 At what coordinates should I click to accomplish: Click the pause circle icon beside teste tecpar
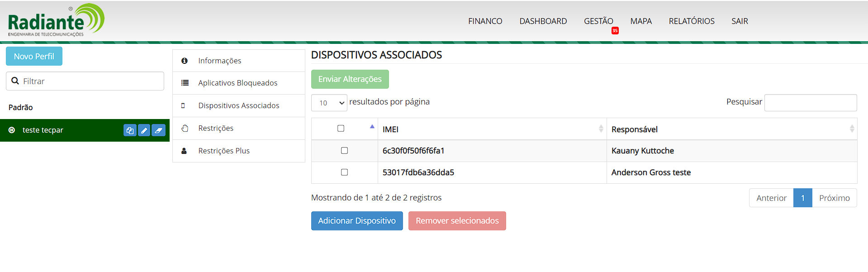pos(12,130)
